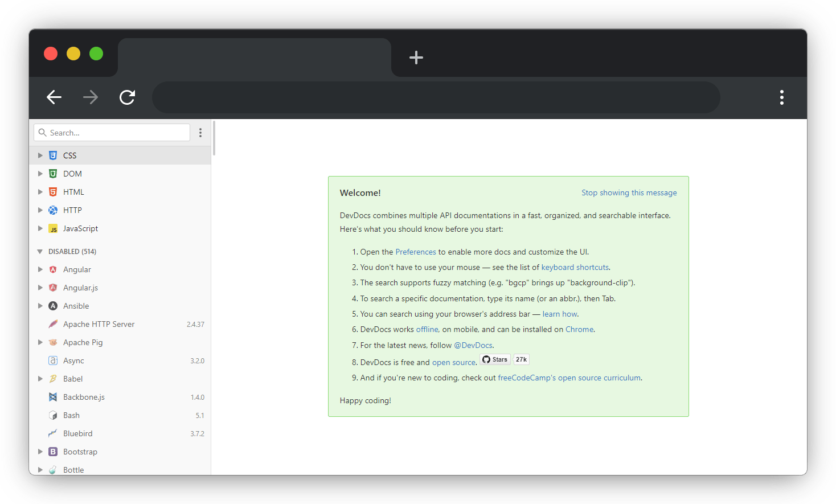
Task: Click the Bootstrap logo icon
Action: point(53,452)
